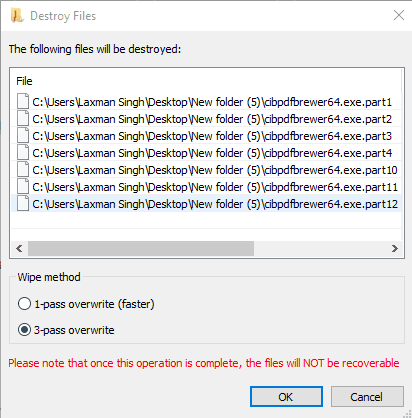Confirm destruction with the OK button

[286, 397]
